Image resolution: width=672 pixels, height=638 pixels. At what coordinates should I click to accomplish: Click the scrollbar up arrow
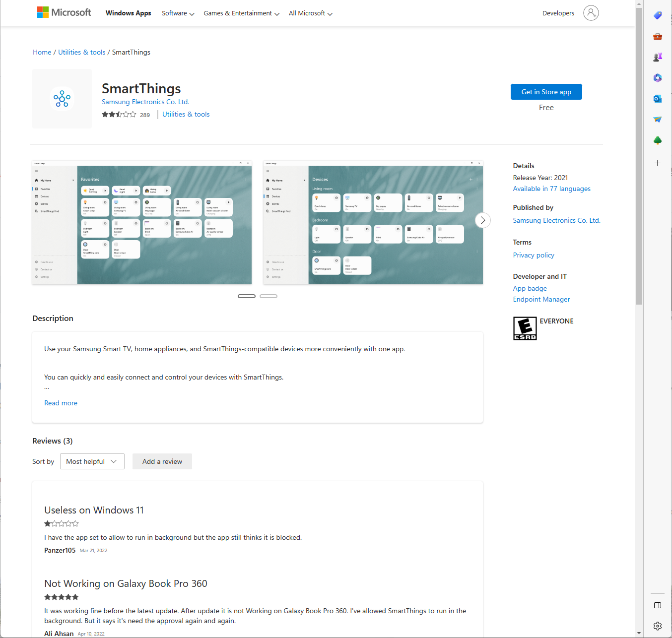pos(639,4)
